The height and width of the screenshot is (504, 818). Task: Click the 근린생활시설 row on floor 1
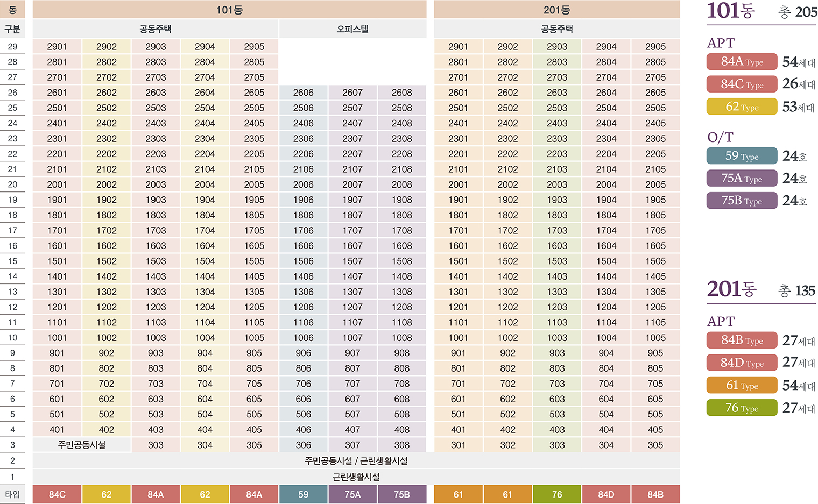(x=356, y=477)
